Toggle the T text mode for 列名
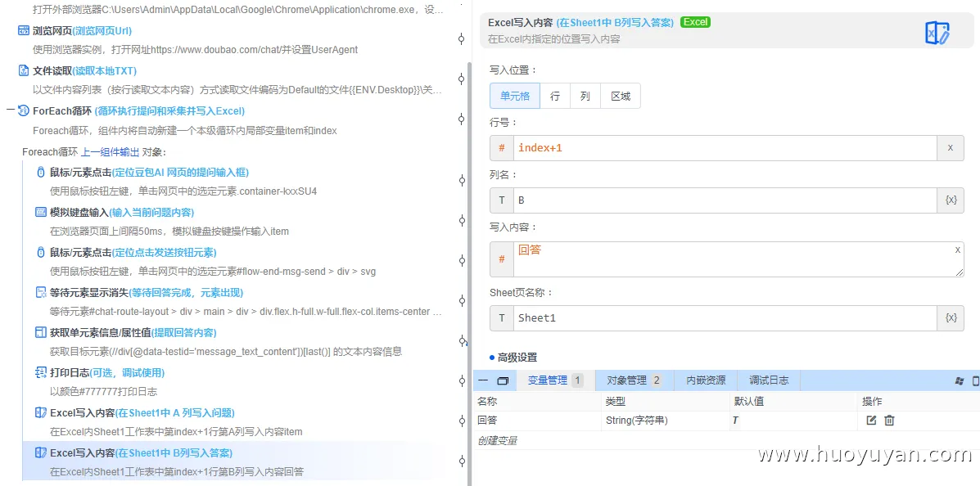The height and width of the screenshot is (486, 980). point(502,200)
